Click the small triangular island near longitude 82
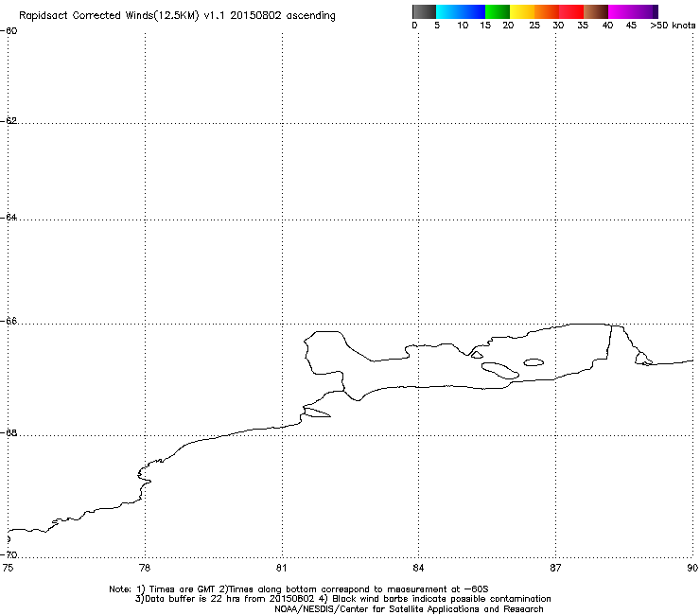 click(317, 413)
